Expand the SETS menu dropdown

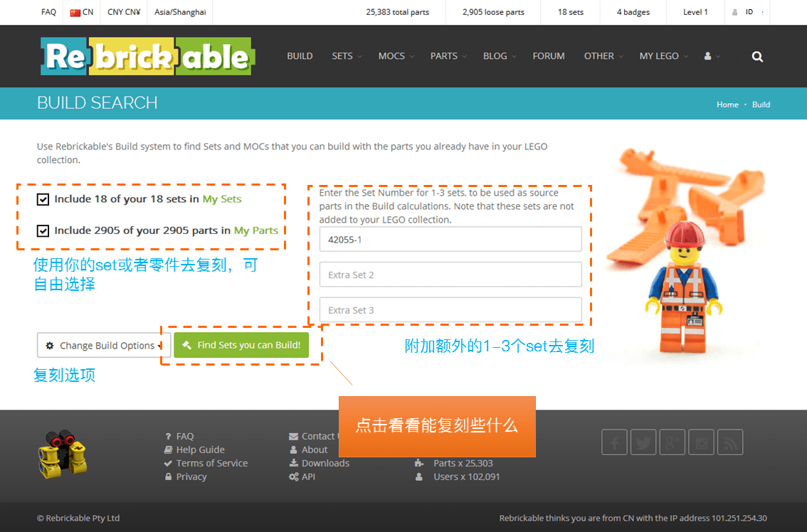[x=347, y=56]
